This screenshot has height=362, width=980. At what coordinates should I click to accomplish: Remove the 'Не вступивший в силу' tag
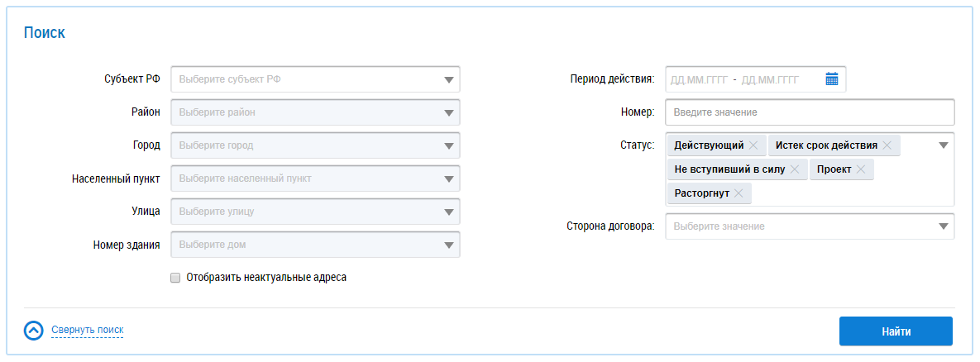click(x=795, y=169)
